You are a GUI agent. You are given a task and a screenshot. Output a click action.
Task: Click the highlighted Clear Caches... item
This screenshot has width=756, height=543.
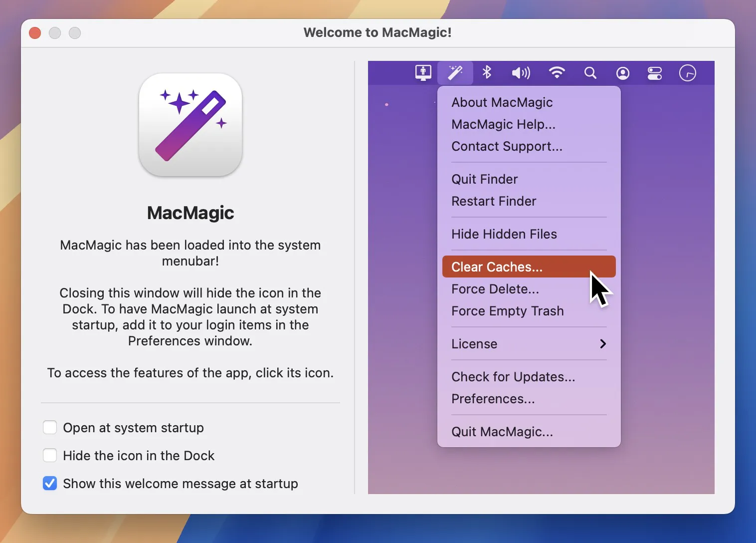point(529,267)
